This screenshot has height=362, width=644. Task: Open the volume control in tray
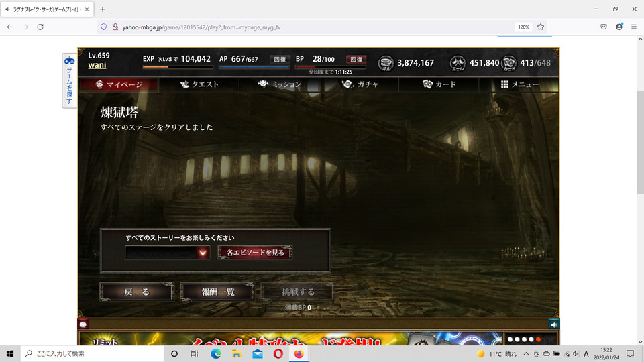[x=576, y=354]
